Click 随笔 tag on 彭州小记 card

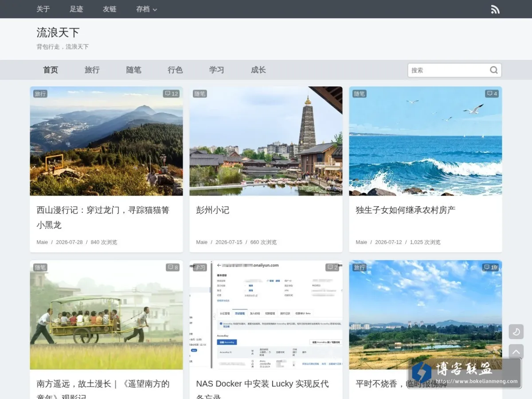click(200, 94)
